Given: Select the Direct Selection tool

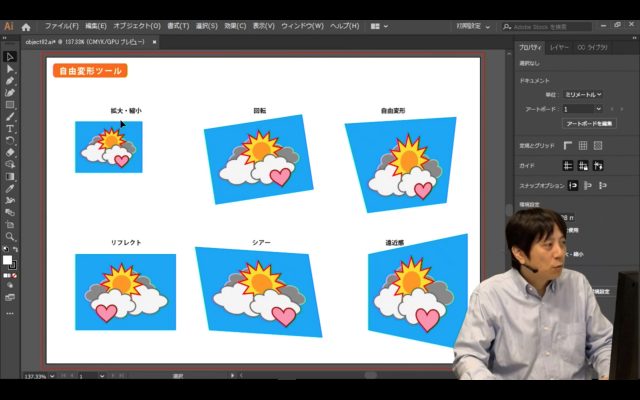Looking at the screenshot, I should pyautogui.click(x=10, y=69).
